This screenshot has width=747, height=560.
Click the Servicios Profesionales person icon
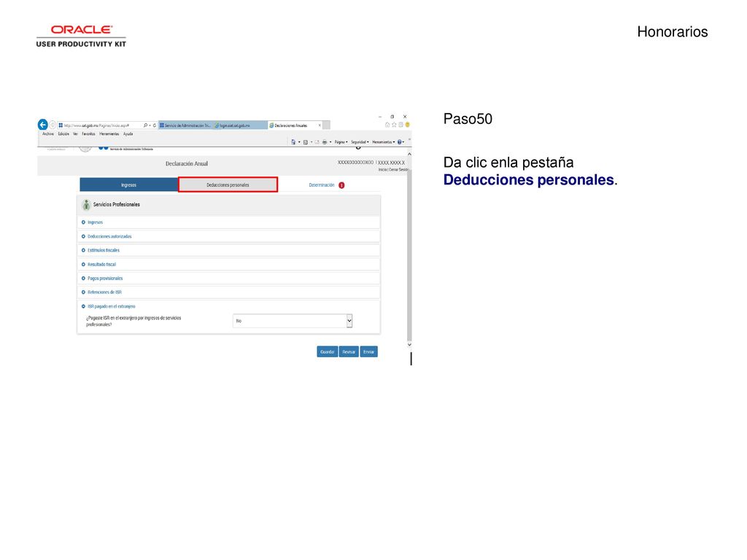click(86, 205)
